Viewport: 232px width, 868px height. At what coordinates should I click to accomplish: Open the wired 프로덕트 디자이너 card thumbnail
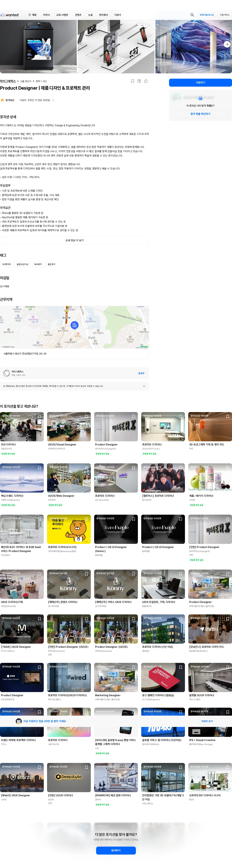[x=69, y=678]
